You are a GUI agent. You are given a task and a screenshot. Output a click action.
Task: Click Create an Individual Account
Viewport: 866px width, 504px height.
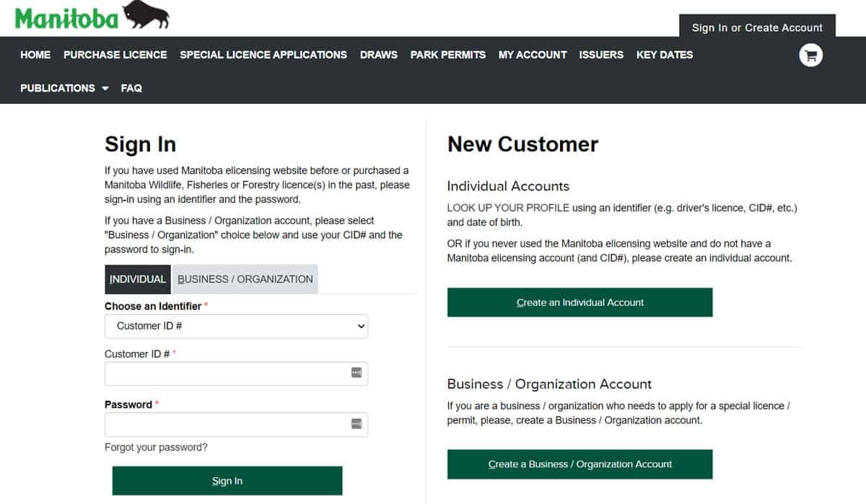[x=580, y=303]
